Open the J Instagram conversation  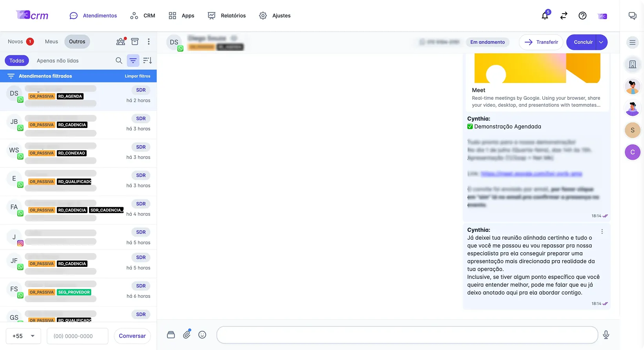click(x=78, y=237)
